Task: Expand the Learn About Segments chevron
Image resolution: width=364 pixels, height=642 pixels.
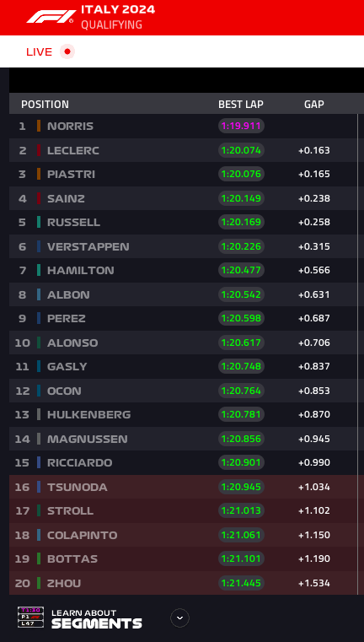Action: pyautogui.click(x=180, y=618)
